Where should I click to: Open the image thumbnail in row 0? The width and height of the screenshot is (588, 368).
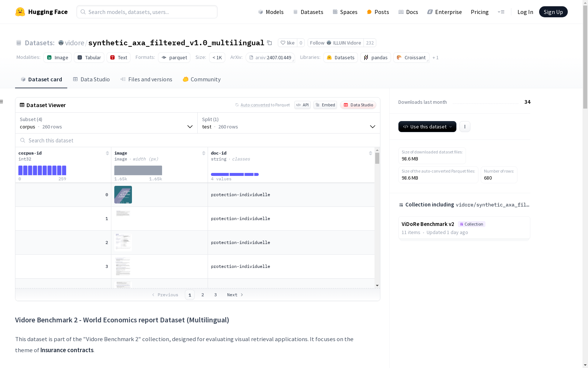click(123, 195)
